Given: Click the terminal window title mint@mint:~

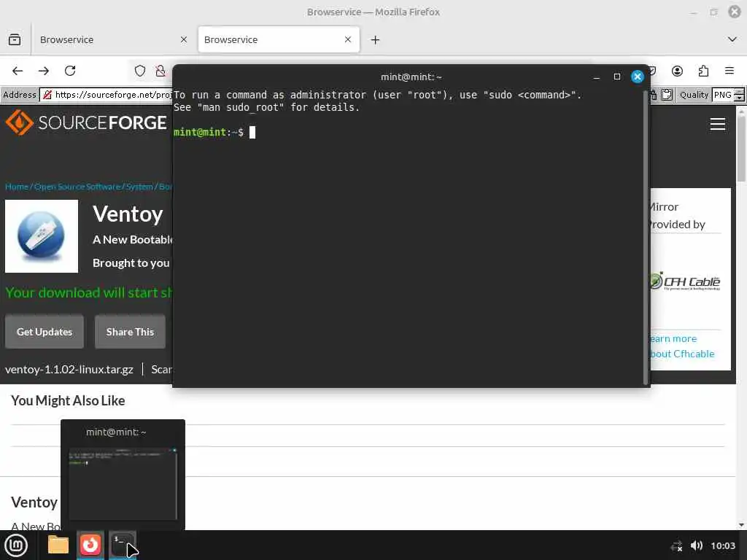Looking at the screenshot, I should pyautogui.click(x=411, y=77).
